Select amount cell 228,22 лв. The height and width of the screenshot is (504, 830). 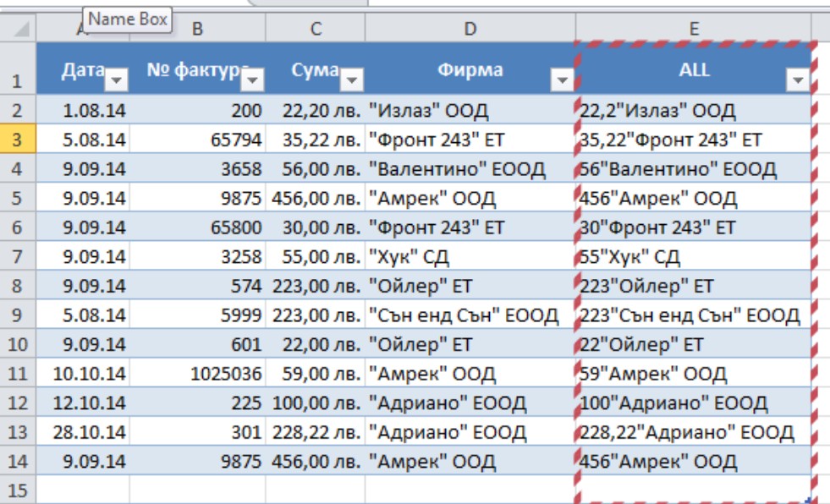click(x=316, y=431)
